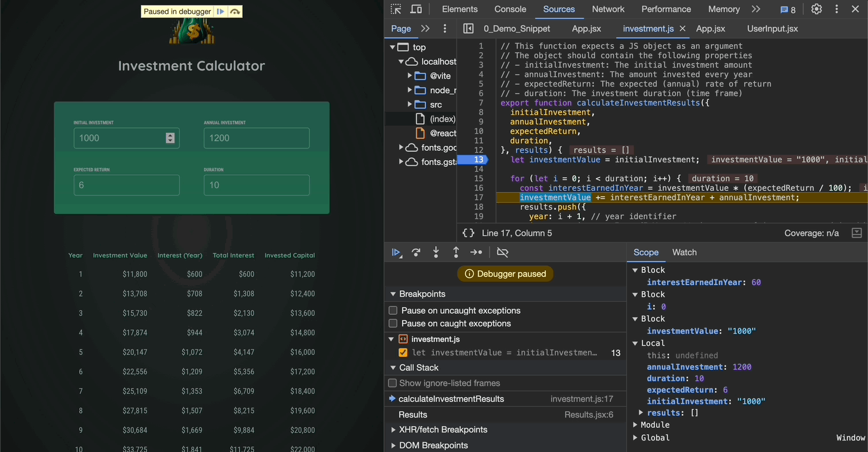Toggle the device toolbar icon

click(416, 9)
